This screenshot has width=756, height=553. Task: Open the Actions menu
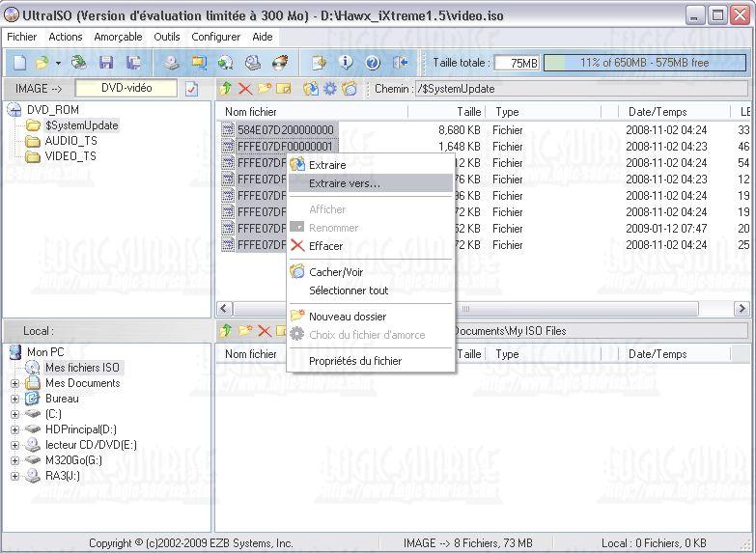[x=65, y=37]
